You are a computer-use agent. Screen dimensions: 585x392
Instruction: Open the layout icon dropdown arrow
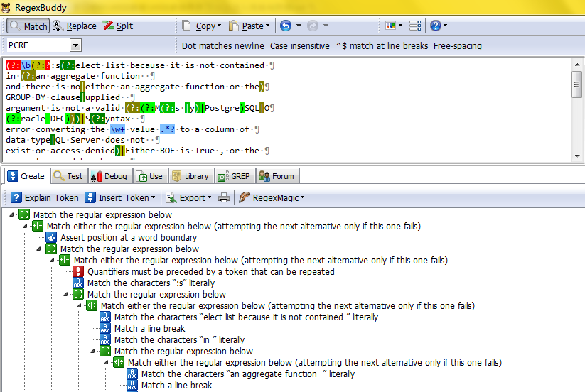click(x=401, y=26)
